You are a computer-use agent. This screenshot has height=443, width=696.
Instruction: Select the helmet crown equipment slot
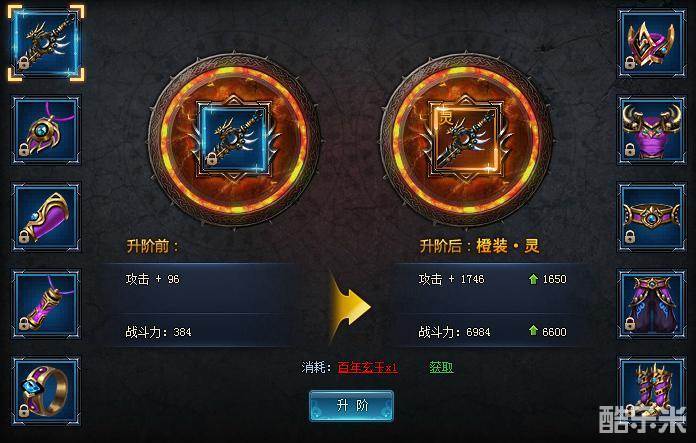click(x=651, y=44)
